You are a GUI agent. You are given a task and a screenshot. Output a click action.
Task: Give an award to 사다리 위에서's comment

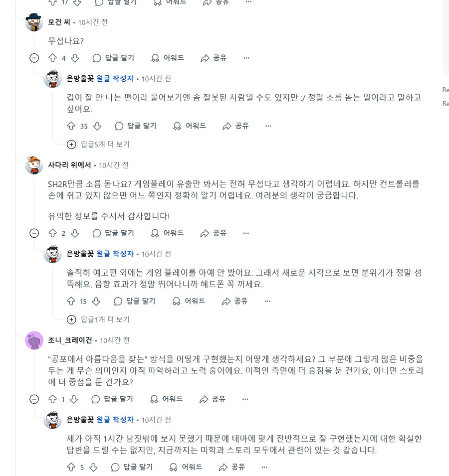167,233
